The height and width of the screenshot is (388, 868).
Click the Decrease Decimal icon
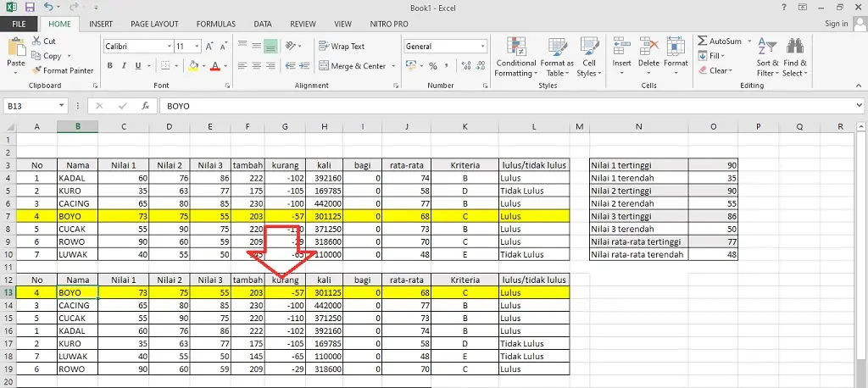tap(480, 66)
